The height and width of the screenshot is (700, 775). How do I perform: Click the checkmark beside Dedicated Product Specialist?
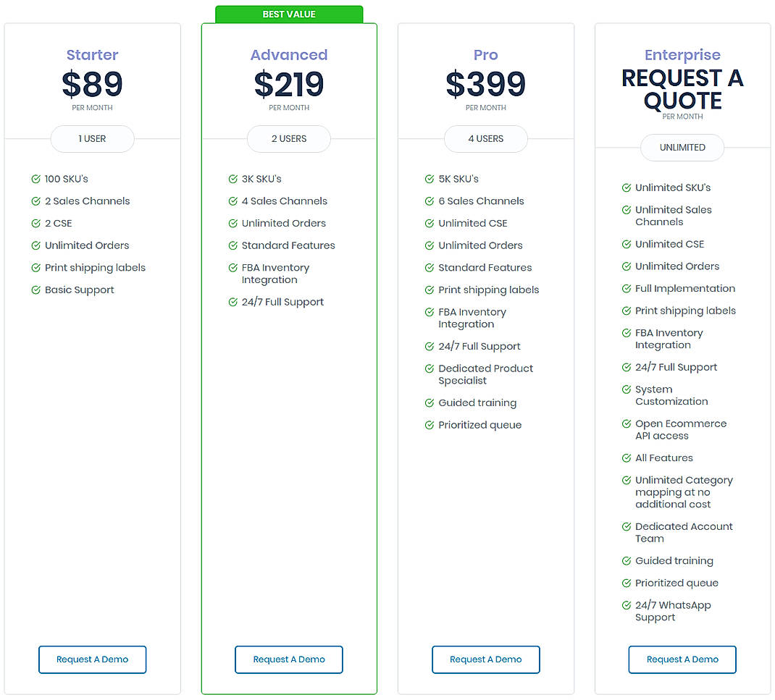click(x=429, y=368)
